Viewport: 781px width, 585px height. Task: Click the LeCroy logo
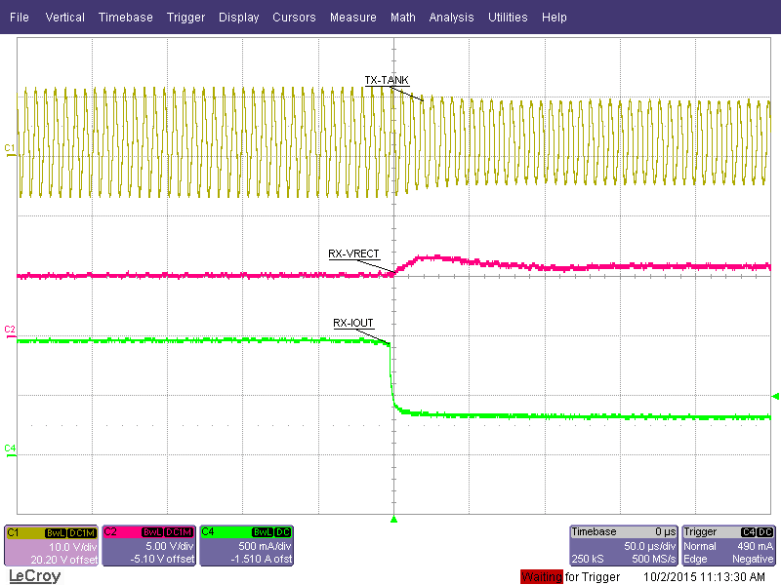tap(34, 576)
